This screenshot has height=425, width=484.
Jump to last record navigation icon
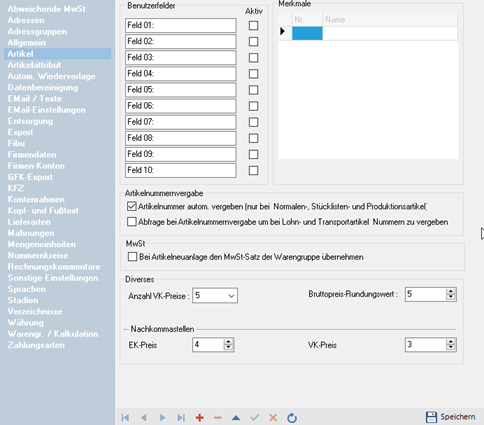tap(181, 418)
